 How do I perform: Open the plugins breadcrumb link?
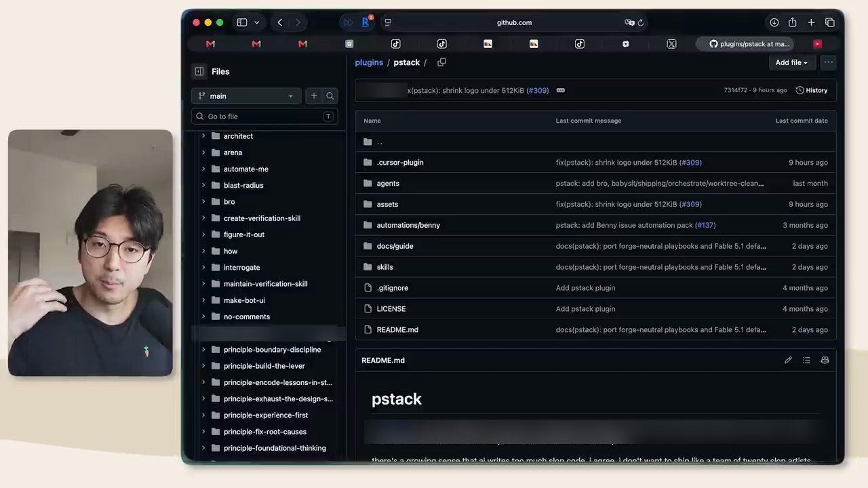click(x=369, y=62)
